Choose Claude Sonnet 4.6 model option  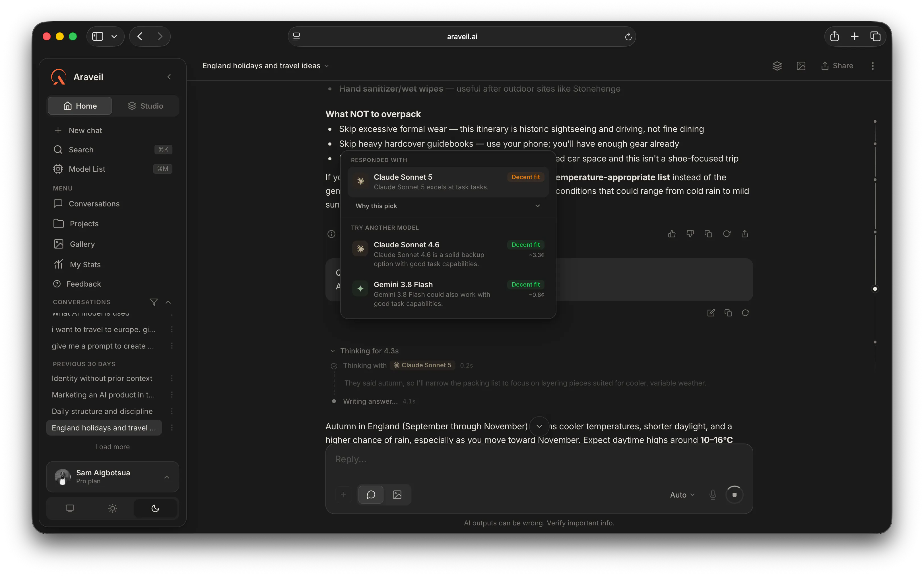click(448, 254)
